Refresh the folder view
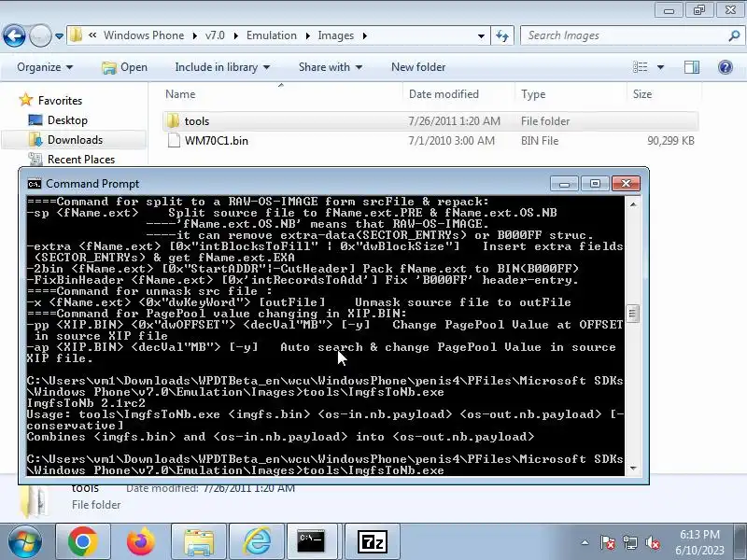 [502, 35]
